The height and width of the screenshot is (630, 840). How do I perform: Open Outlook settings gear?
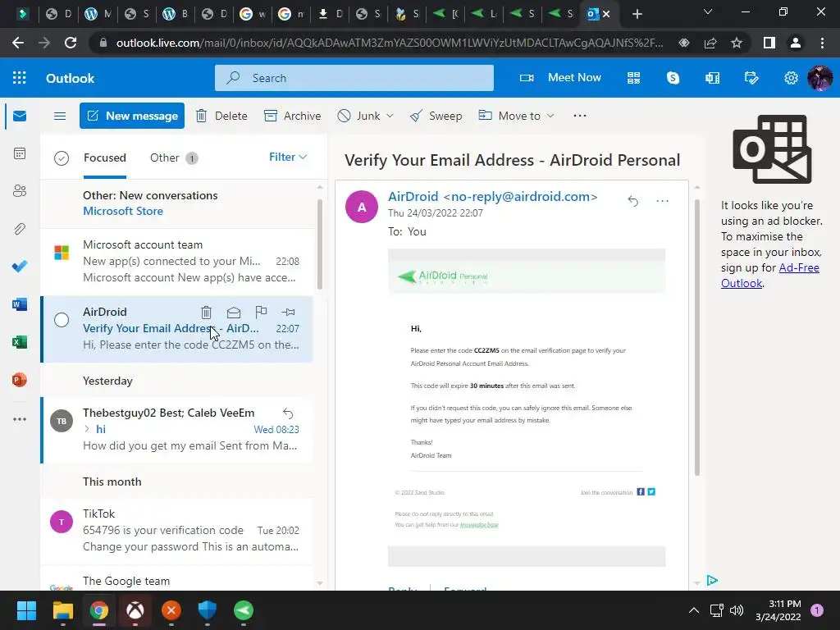point(791,78)
